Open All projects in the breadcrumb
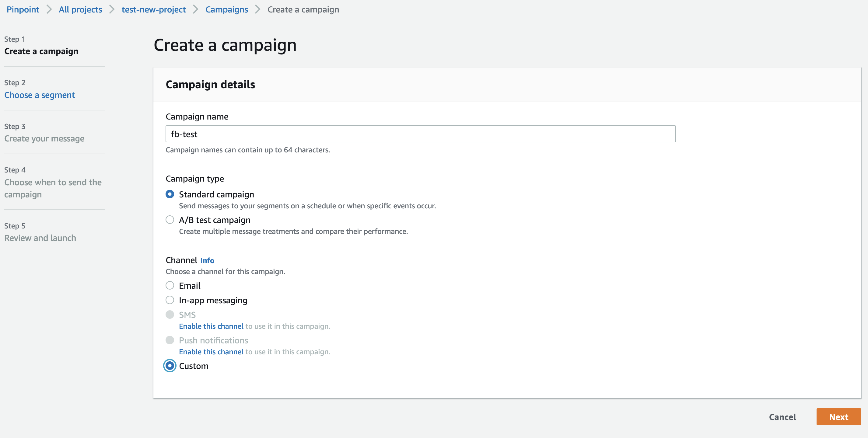 (80, 9)
